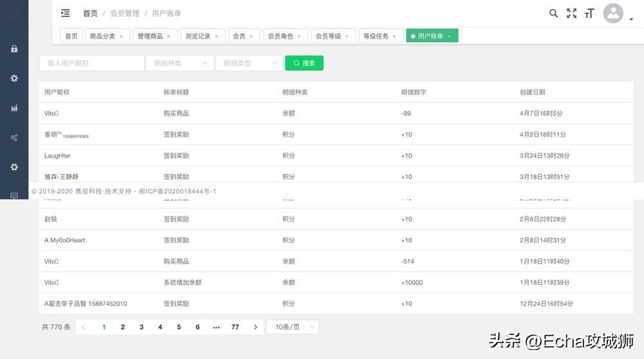Expand the caret next to user avatar
This screenshot has width=644, height=359.
631,19
